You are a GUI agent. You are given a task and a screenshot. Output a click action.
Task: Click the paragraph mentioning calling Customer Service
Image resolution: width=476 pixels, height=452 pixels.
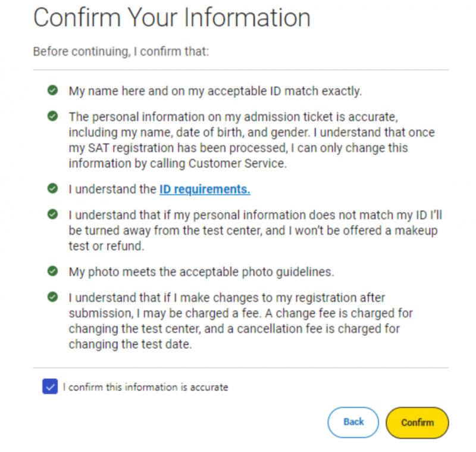pyautogui.click(x=252, y=140)
